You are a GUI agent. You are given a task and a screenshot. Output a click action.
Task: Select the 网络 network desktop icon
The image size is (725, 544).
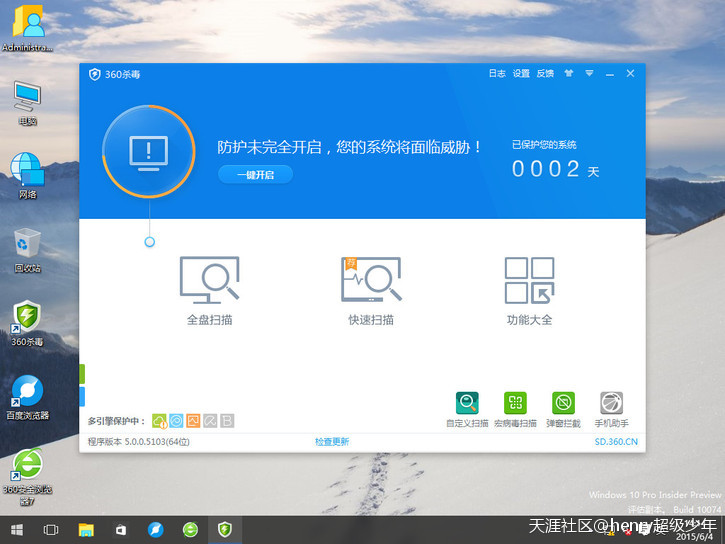click(28, 176)
